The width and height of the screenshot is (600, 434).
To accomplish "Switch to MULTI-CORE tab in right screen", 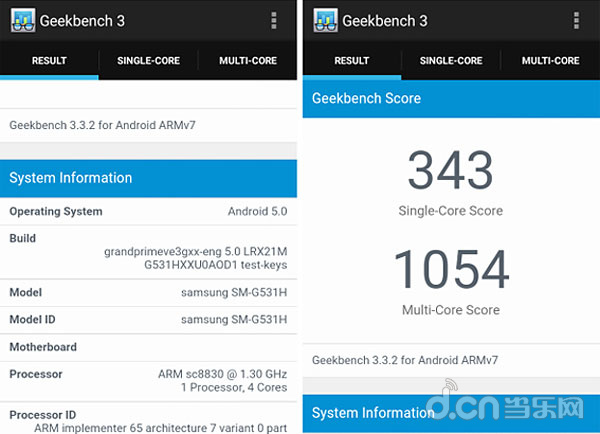I will tap(551, 60).
